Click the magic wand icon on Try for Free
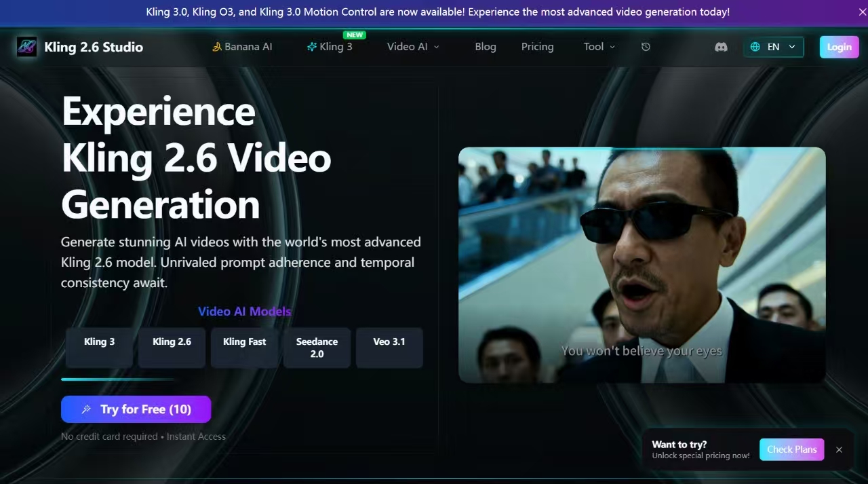868x484 pixels. click(x=86, y=409)
